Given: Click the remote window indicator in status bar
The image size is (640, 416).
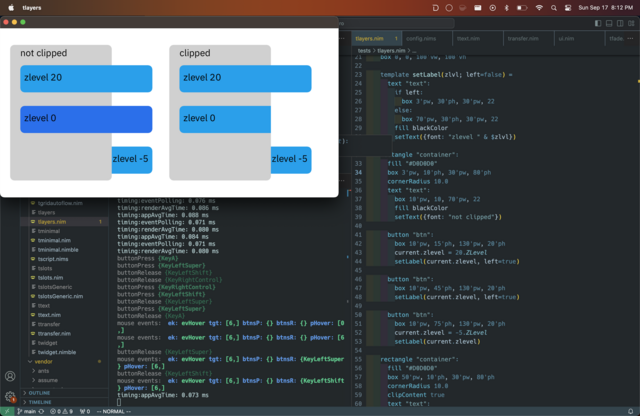Looking at the screenshot, I should coord(7,411).
